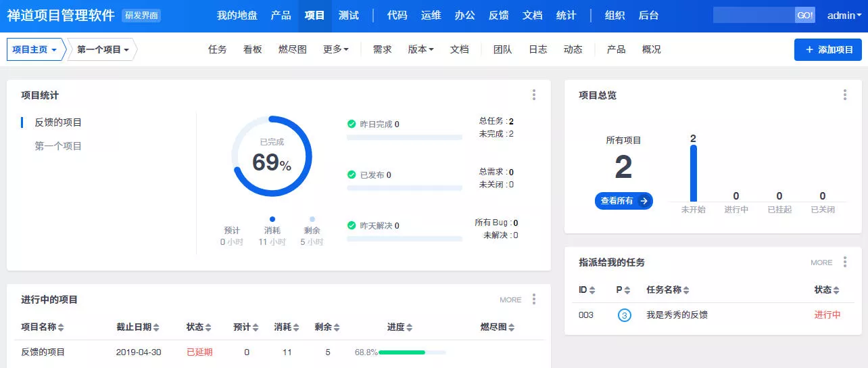
Task: Open the 指派给我的任务 panel three-dot menu
Action: point(845,262)
